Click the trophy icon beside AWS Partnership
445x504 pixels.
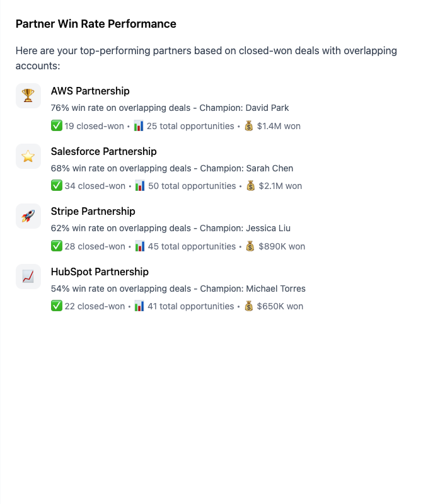pos(28,96)
